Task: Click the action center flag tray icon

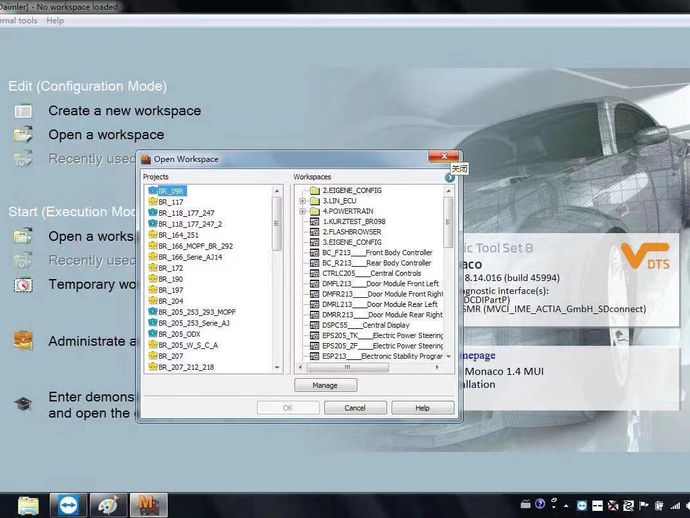Action: (x=644, y=506)
